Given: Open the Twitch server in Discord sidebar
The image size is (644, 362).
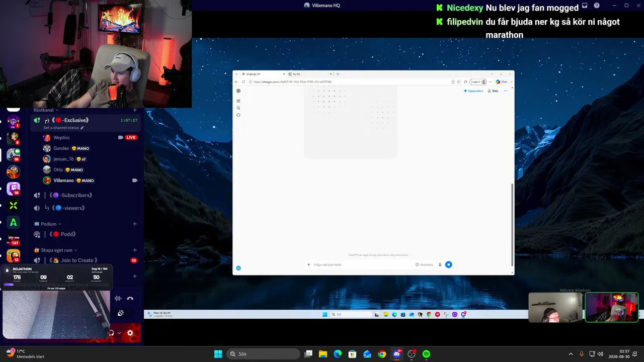Looking at the screenshot, I should coord(14,189).
